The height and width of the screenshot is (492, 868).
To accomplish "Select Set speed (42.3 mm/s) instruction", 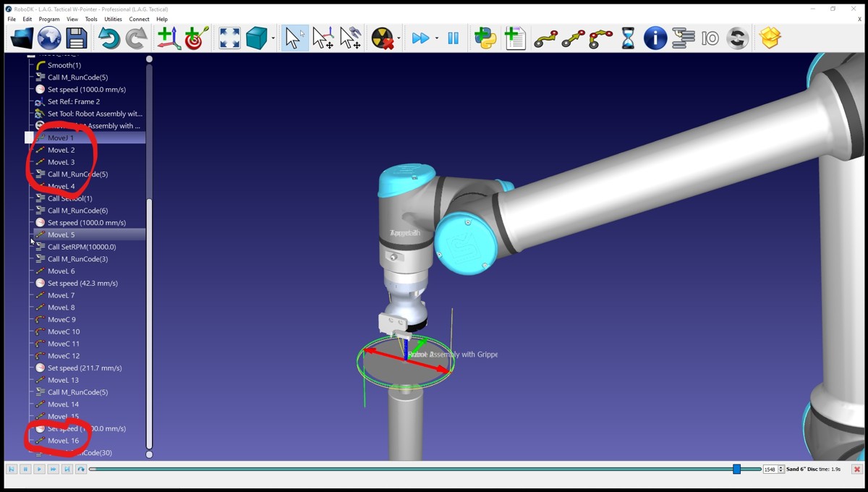I will [82, 283].
